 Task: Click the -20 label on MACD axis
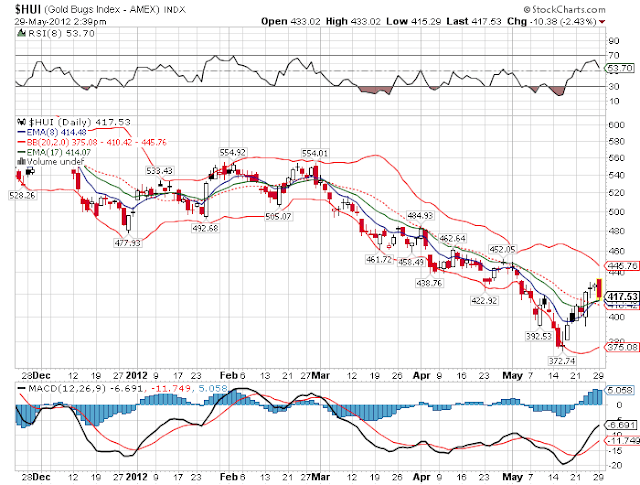click(x=616, y=465)
